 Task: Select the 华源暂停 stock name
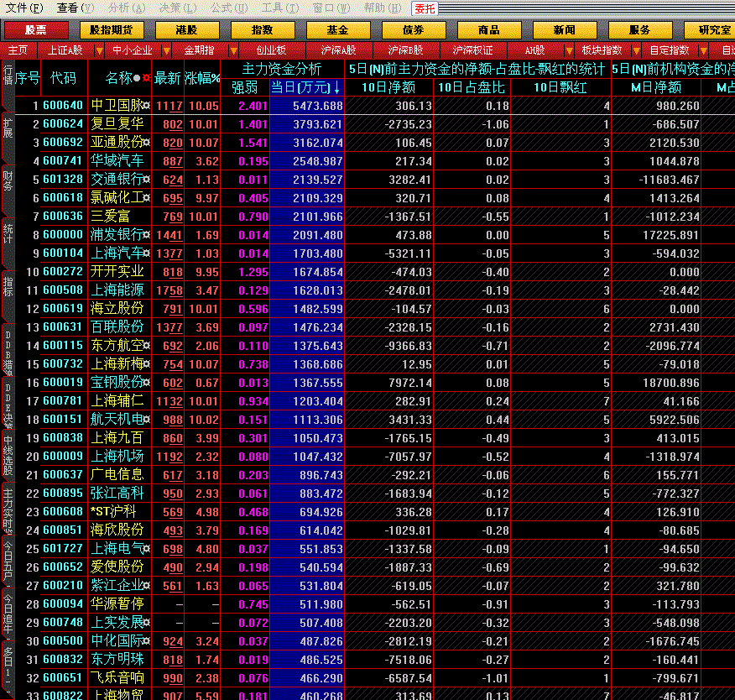[117, 603]
